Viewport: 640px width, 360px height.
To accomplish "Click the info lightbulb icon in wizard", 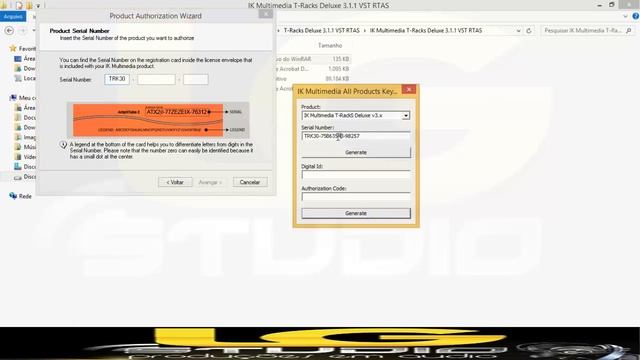I will click(63, 145).
